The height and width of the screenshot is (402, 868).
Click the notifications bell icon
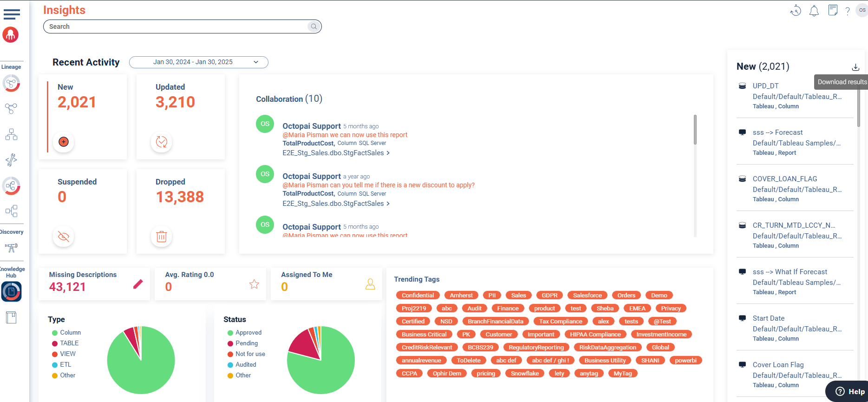tap(814, 11)
